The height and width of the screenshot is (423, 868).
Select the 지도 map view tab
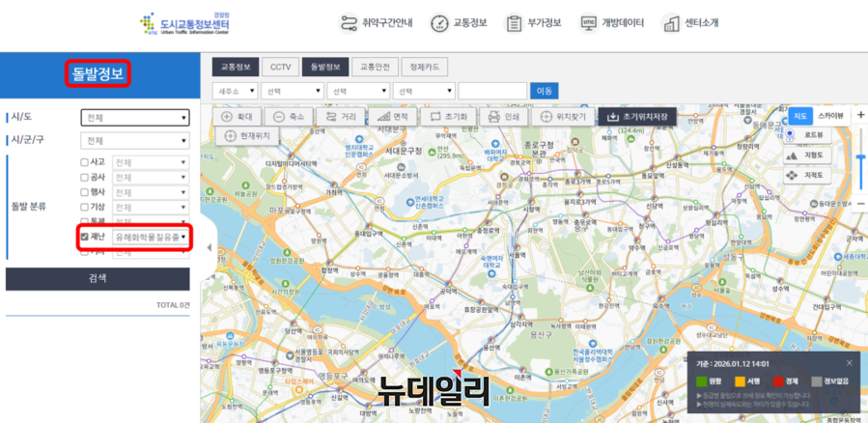pos(799,116)
